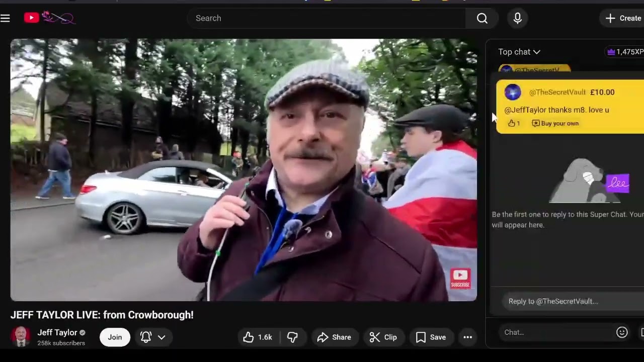Click the @TheSecretVault username
The image size is (644, 362).
coord(557,92)
